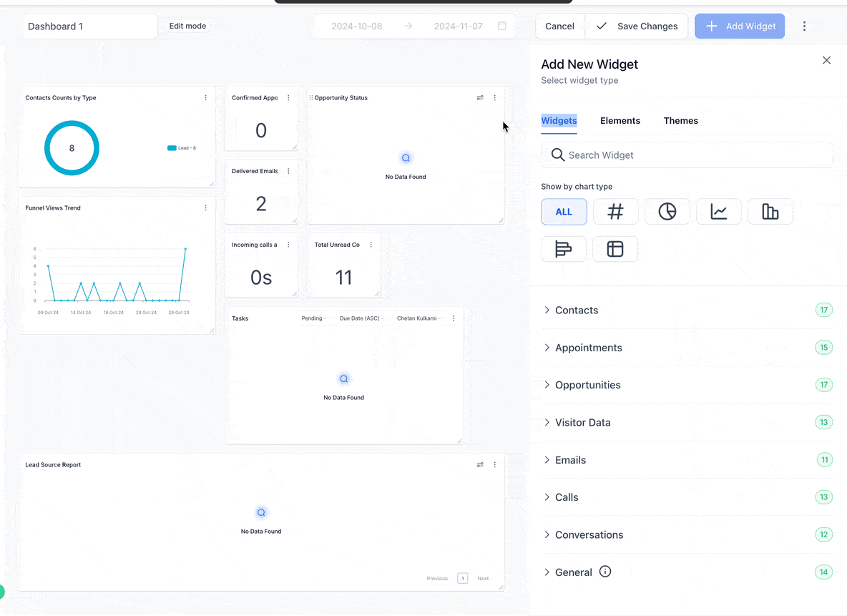The image size is (847, 616).
Task: Open Lead Source Report widget menu
Action: point(495,465)
